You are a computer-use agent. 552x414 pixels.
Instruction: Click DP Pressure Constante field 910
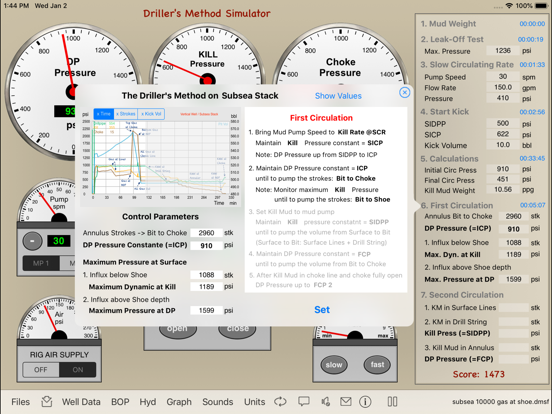[x=206, y=245]
